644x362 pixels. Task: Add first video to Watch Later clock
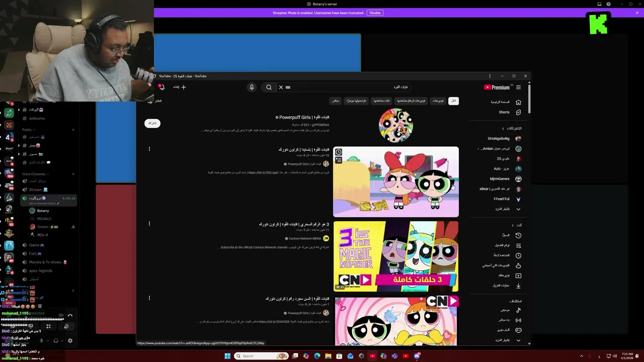339,152
